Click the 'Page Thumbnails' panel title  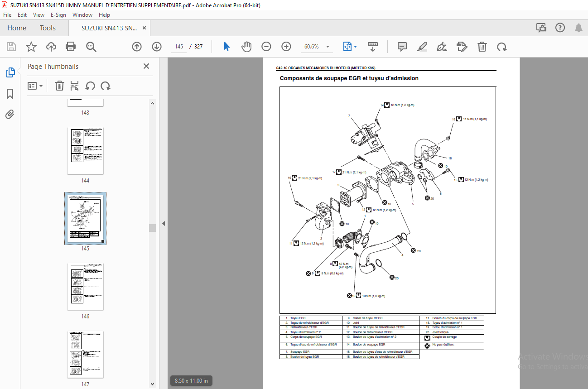point(53,67)
